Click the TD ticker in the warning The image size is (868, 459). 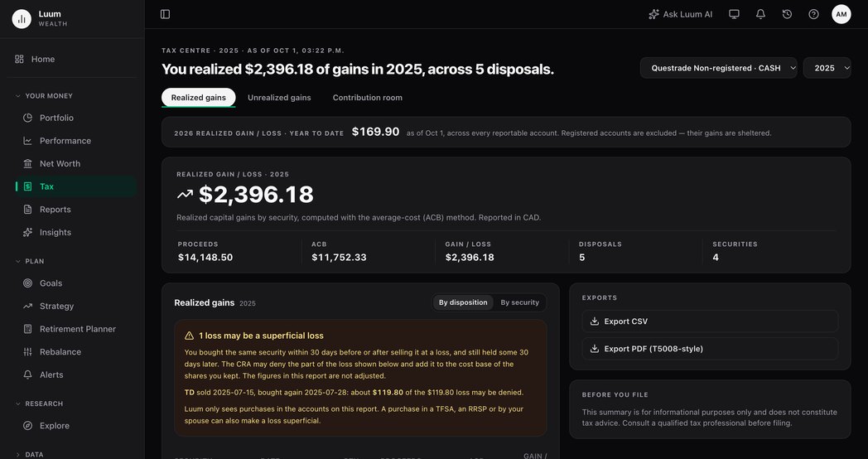190,393
